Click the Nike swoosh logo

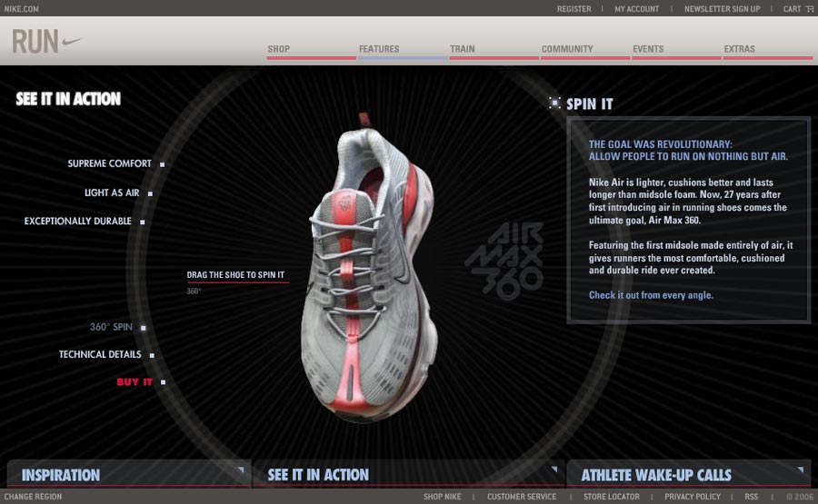[71, 41]
